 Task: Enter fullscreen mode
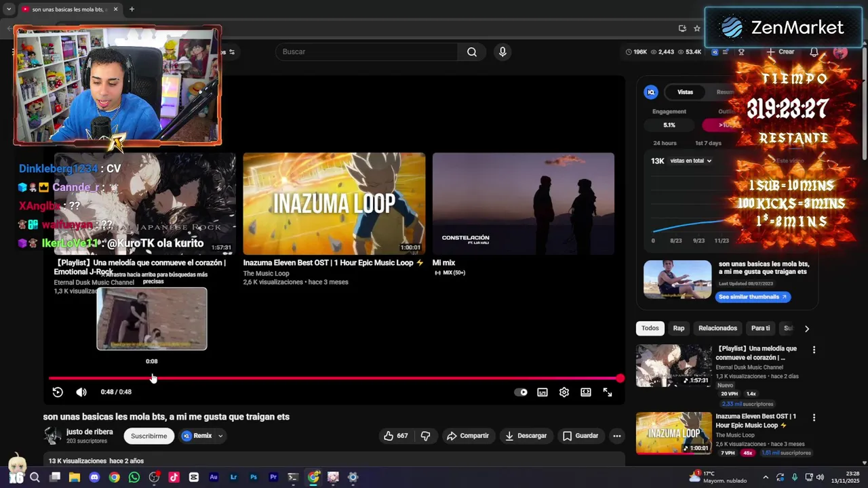click(608, 392)
